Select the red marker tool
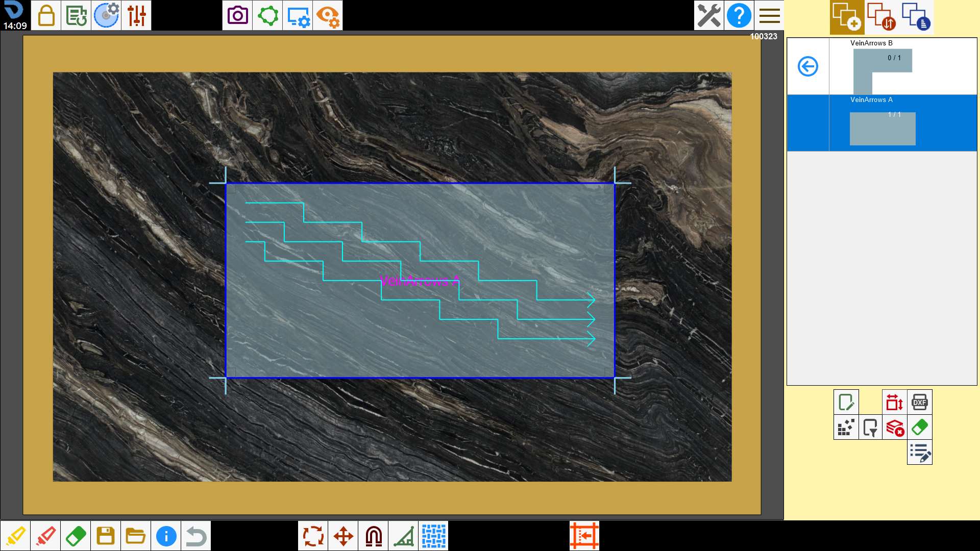 click(45, 536)
